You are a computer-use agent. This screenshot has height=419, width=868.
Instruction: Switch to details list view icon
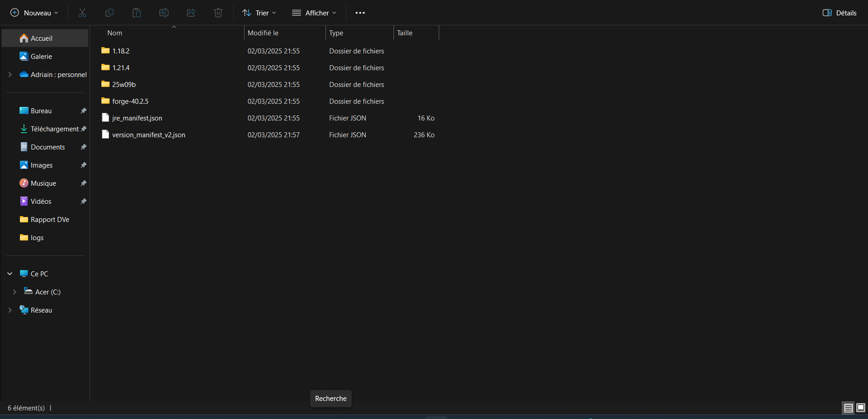click(x=849, y=408)
